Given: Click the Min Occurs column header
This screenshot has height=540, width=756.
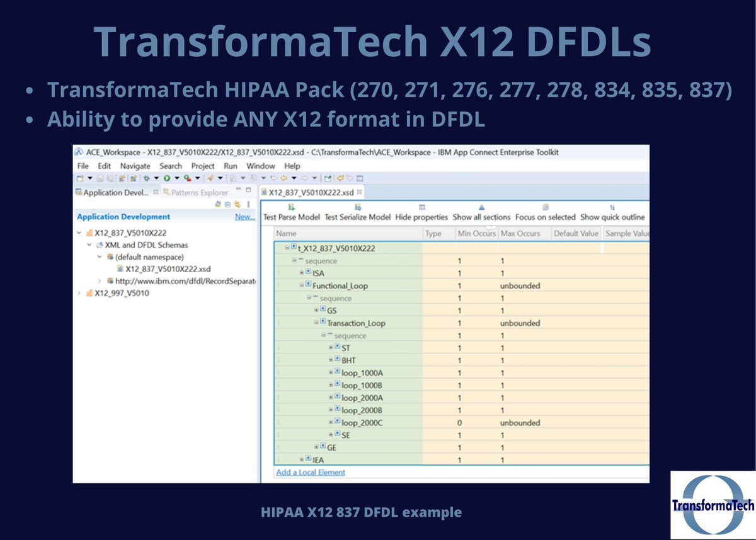Looking at the screenshot, I should pyautogui.click(x=476, y=234).
